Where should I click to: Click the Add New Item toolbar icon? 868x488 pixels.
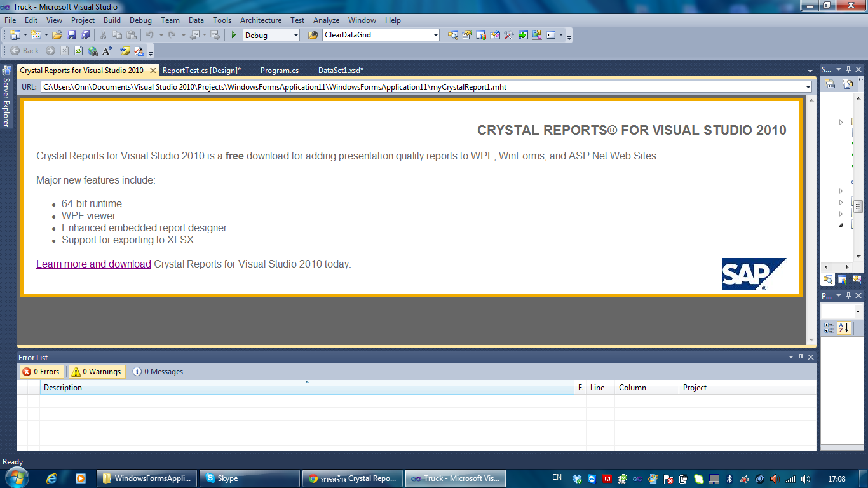pyautogui.click(x=36, y=36)
